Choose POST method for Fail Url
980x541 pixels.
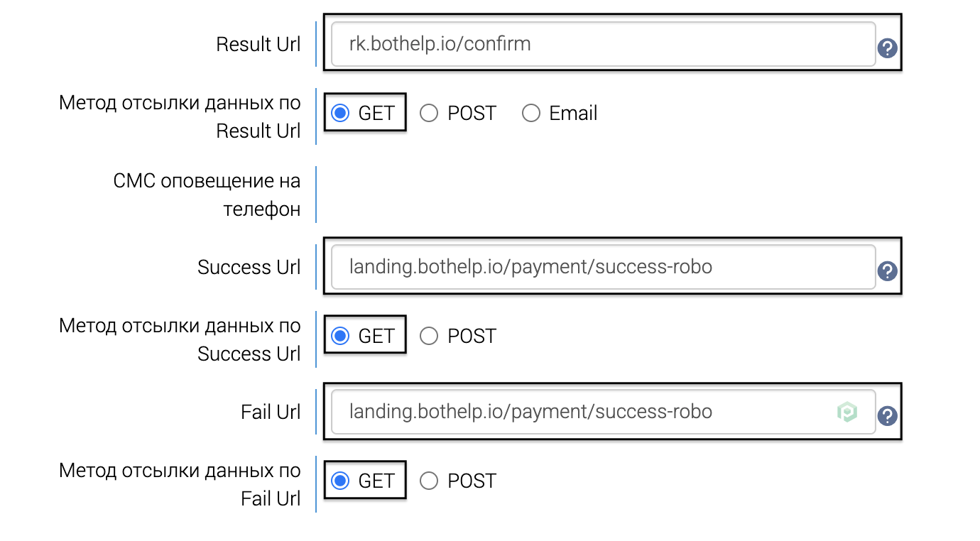pyautogui.click(x=429, y=481)
